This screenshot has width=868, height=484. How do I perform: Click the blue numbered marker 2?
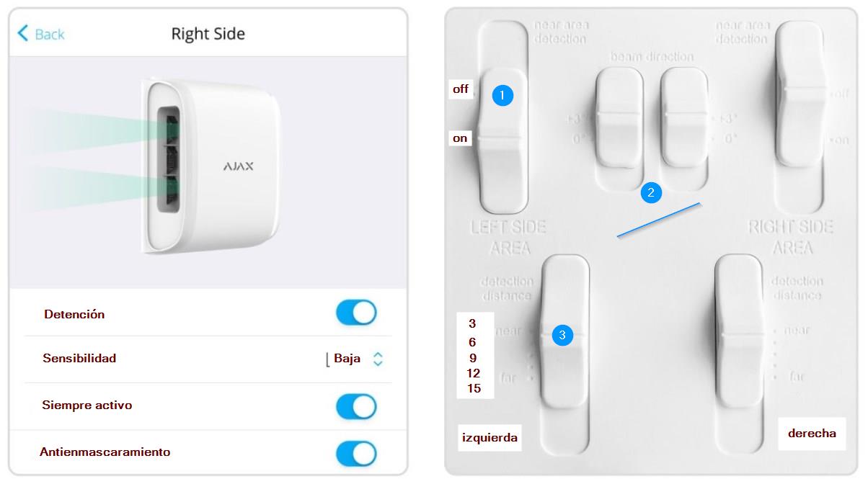pos(651,192)
